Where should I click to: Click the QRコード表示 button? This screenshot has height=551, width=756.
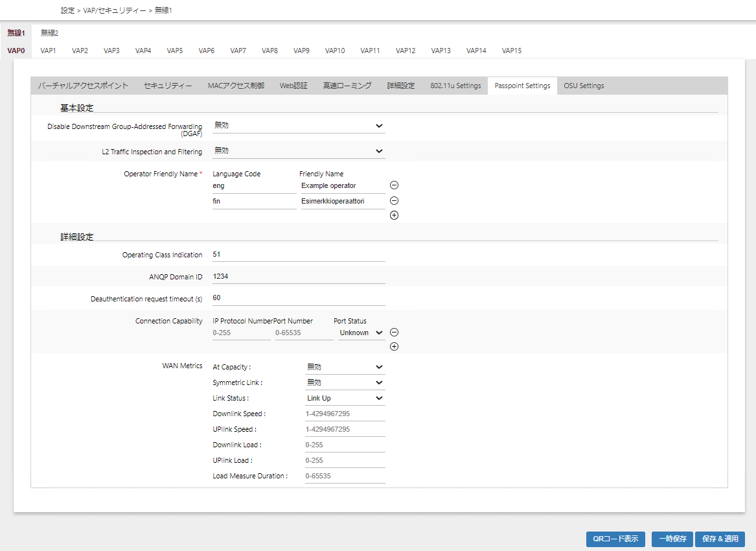click(x=615, y=539)
